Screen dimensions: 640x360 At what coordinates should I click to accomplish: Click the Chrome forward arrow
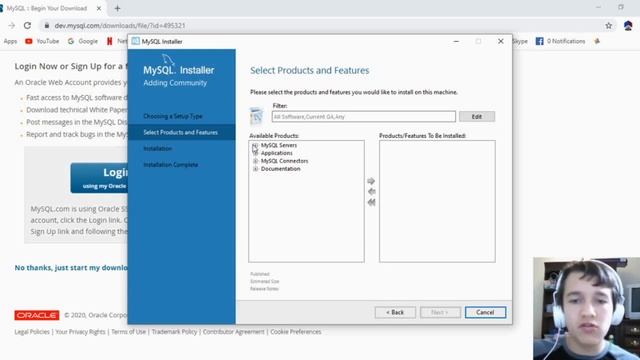(11, 25)
